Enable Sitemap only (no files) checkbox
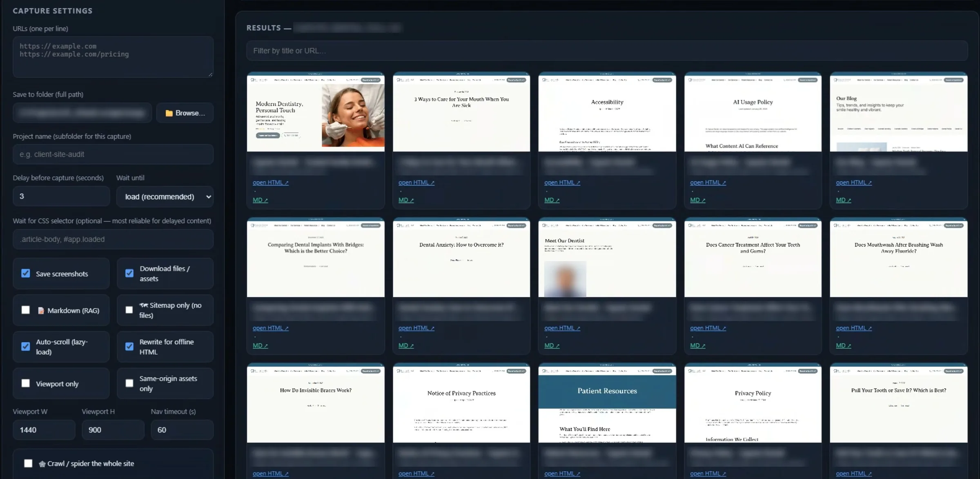 coord(129,310)
